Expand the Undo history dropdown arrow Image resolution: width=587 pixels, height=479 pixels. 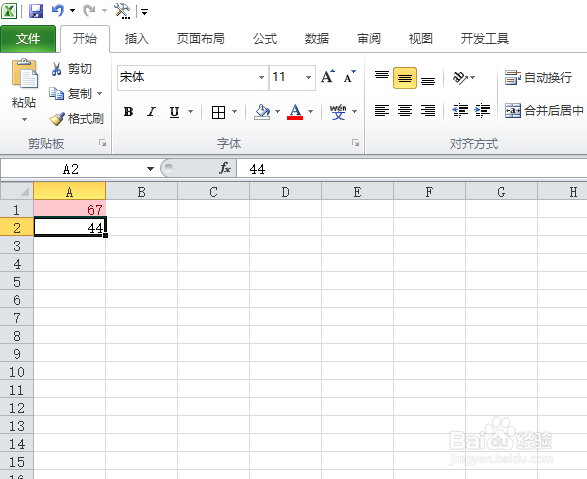click(x=73, y=11)
